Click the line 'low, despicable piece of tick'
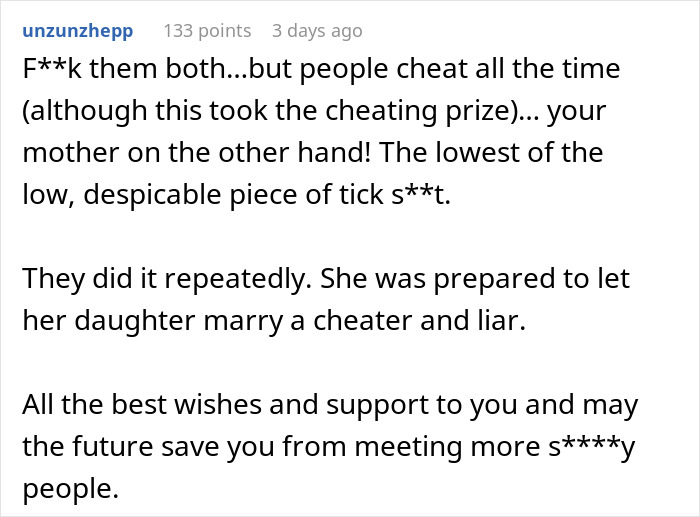The width and height of the screenshot is (700, 517). pos(203,195)
